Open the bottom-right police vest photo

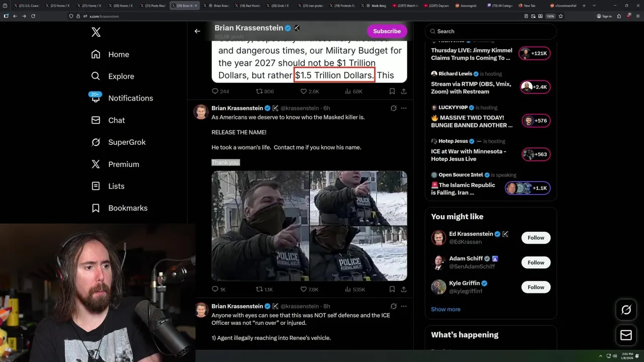359,253
